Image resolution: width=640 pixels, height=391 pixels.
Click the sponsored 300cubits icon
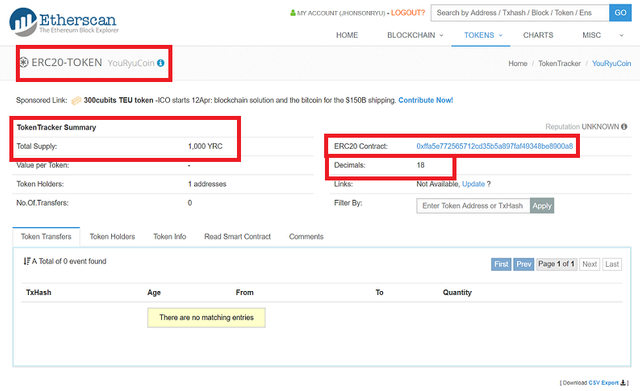point(76,100)
